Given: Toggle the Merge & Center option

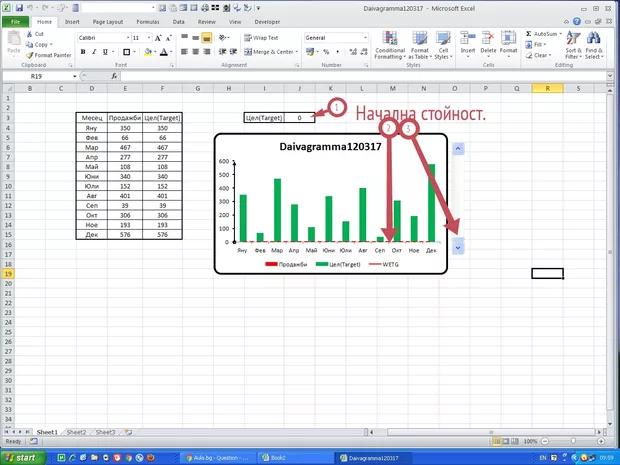Looking at the screenshot, I should [269, 51].
